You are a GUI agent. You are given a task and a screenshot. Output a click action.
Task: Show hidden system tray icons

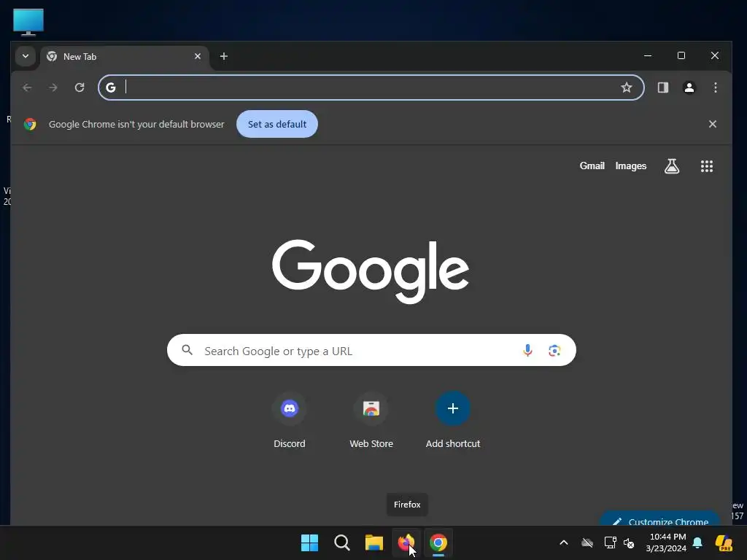point(564,542)
